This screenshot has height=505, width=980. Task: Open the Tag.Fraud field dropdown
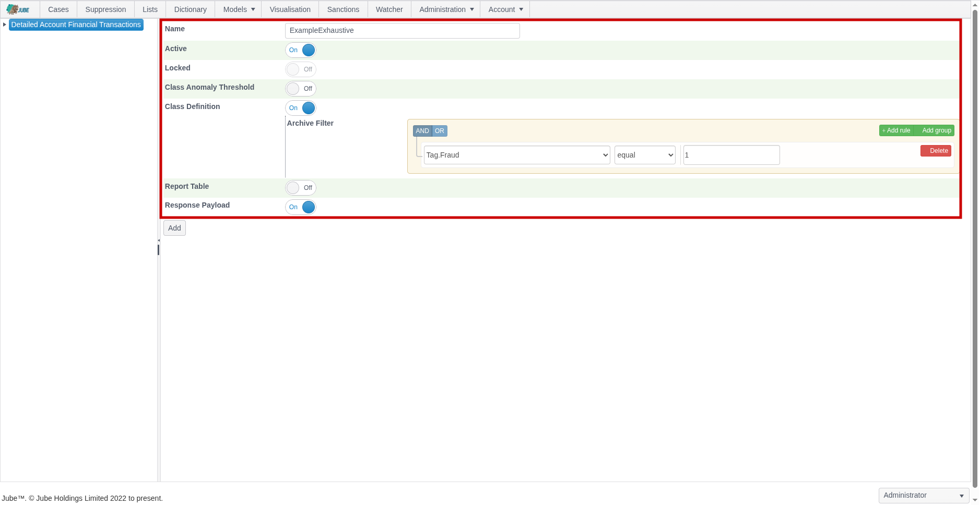(517, 155)
